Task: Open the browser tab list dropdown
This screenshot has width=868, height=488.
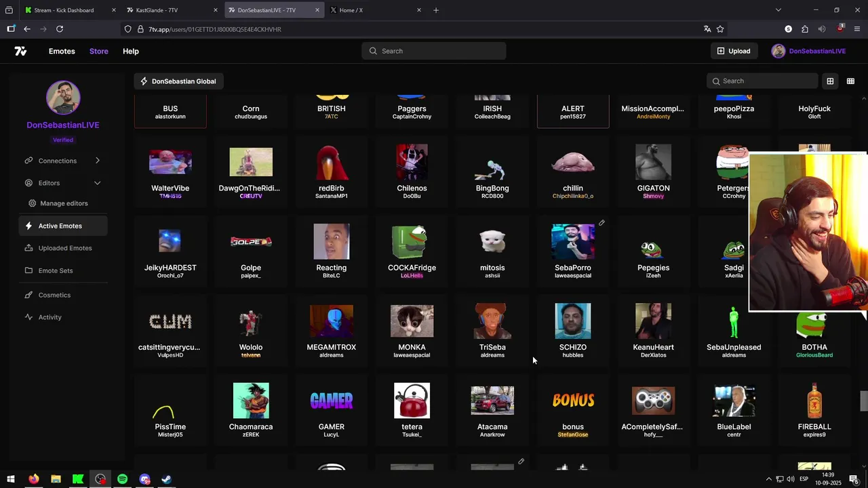Action: 778,10
